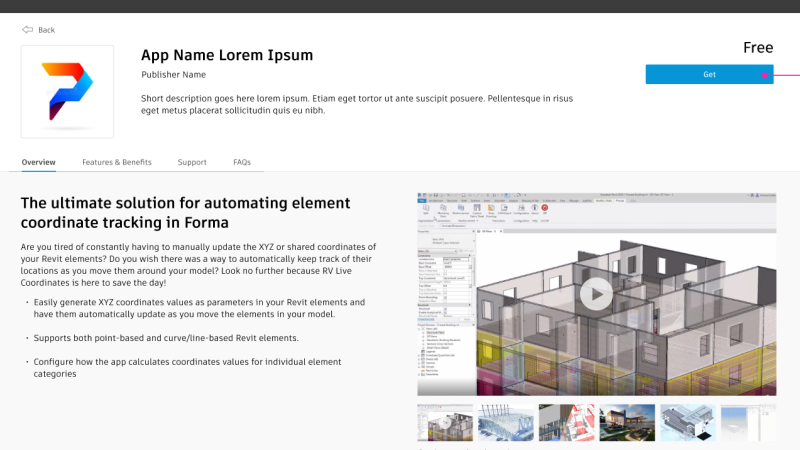Screen dimensions: 800x450
Task: Select the red and white floor plan thumbnail
Action: 565,423
